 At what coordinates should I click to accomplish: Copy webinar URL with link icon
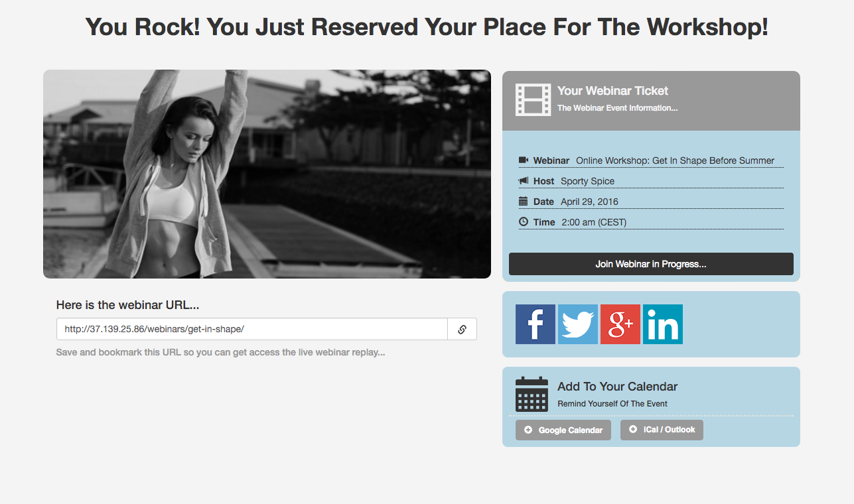click(462, 330)
